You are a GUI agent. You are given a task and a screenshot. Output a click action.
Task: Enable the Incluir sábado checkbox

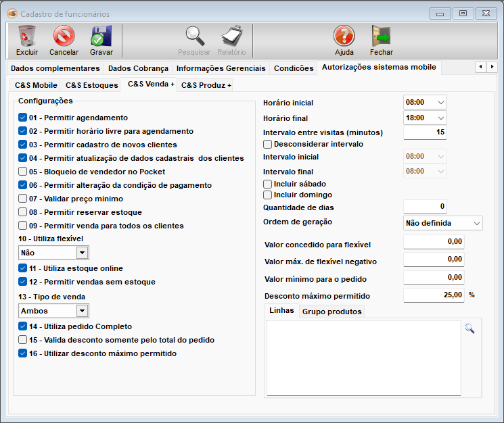pos(267,184)
